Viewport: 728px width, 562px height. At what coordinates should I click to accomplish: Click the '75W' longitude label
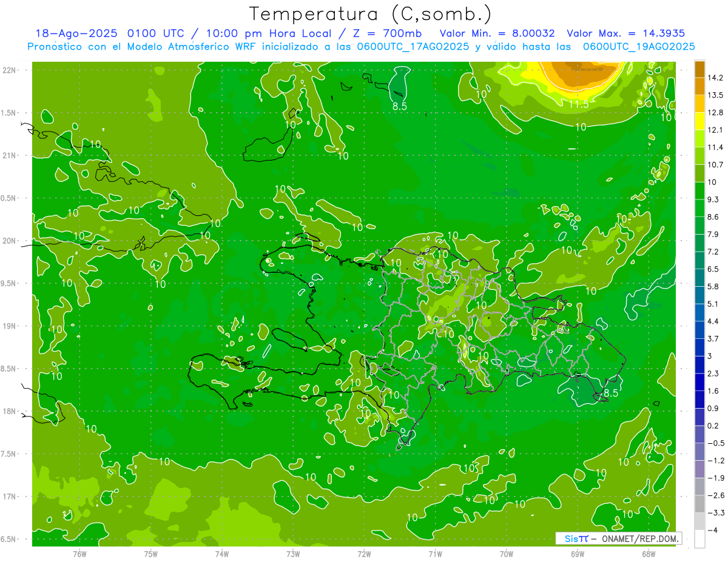tap(151, 554)
